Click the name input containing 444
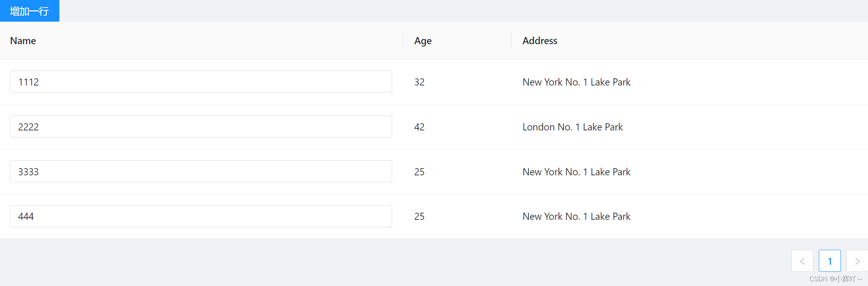Screen dimensions: 868x286 [201, 216]
